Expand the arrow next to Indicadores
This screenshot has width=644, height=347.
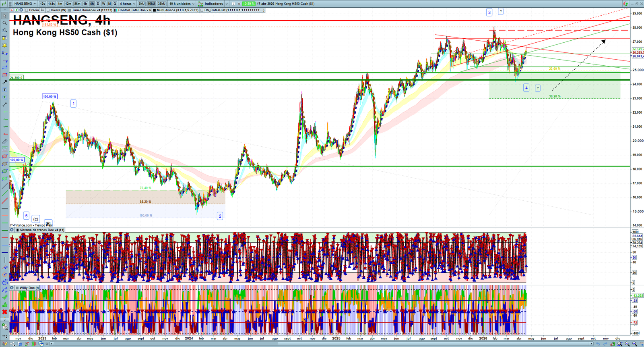click(227, 4)
